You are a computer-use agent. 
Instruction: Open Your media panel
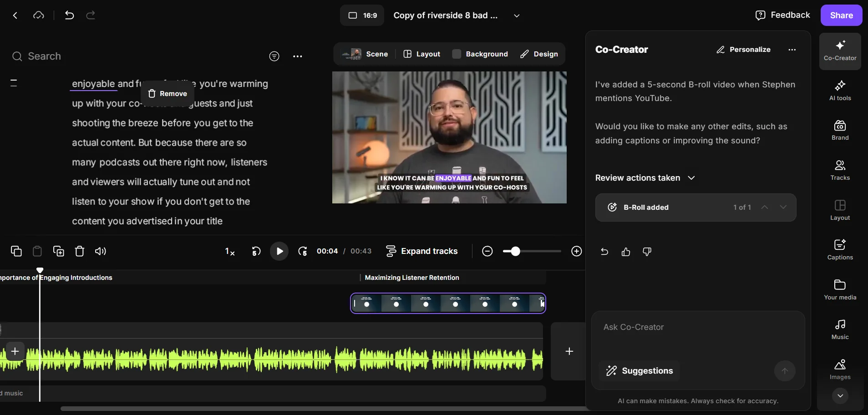coord(840,290)
